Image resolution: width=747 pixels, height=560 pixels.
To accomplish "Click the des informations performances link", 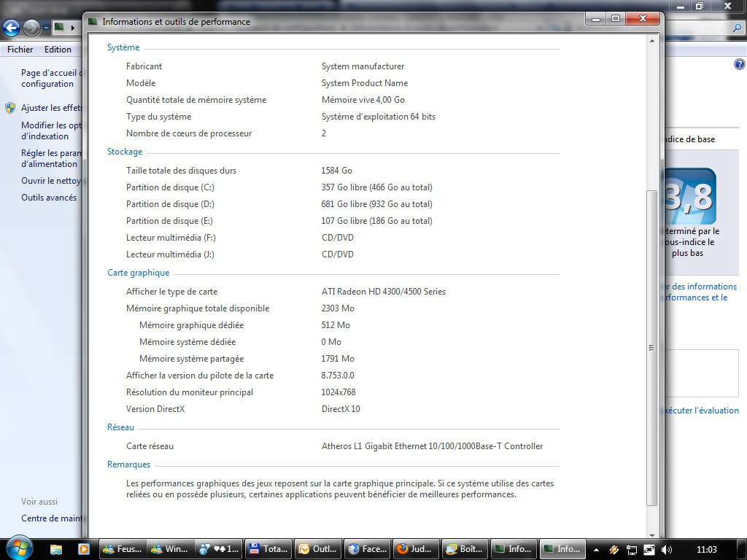I will pos(701,292).
